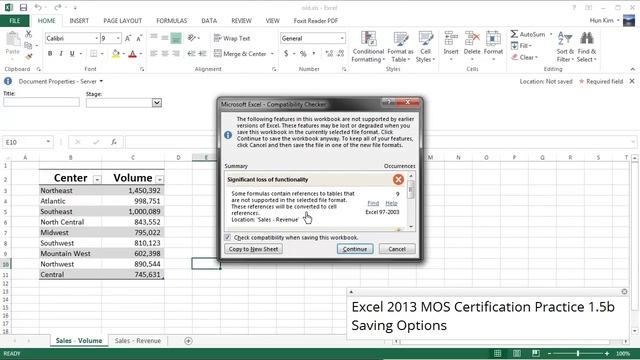The width and height of the screenshot is (640, 360).
Task: Click the Font Color A icon
Action: [132, 53]
